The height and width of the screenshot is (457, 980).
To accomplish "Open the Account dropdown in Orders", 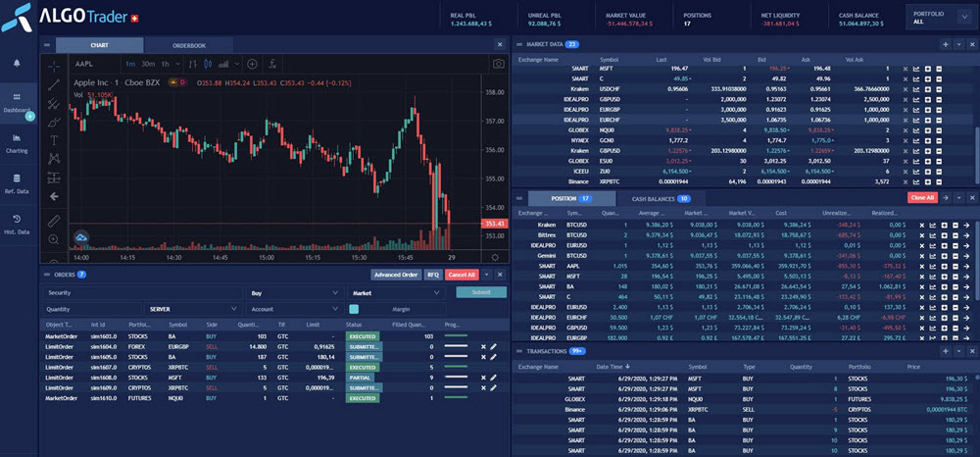I will 294,309.
